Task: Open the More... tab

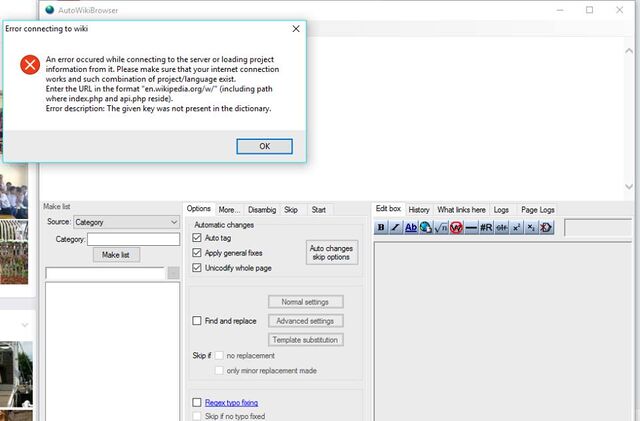Action: pos(229,210)
